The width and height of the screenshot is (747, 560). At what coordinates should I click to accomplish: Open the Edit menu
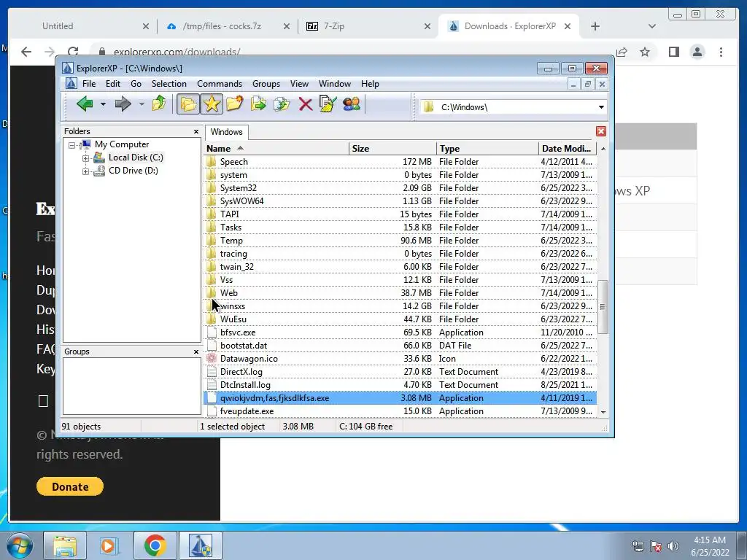(x=113, y=84)
